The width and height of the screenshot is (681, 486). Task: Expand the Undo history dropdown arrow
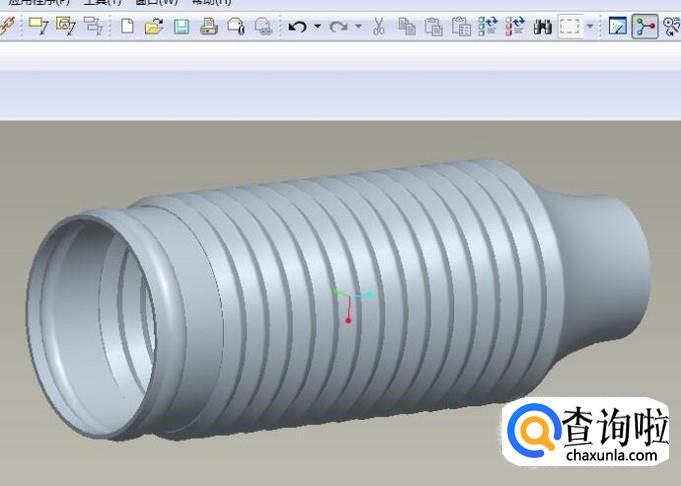click(x=317, y=27)
